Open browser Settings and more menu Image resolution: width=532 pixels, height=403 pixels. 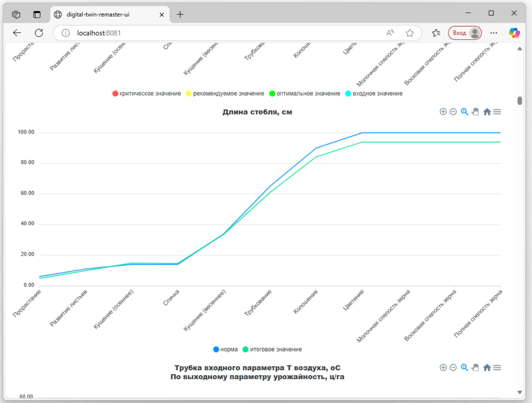[494, 33]
